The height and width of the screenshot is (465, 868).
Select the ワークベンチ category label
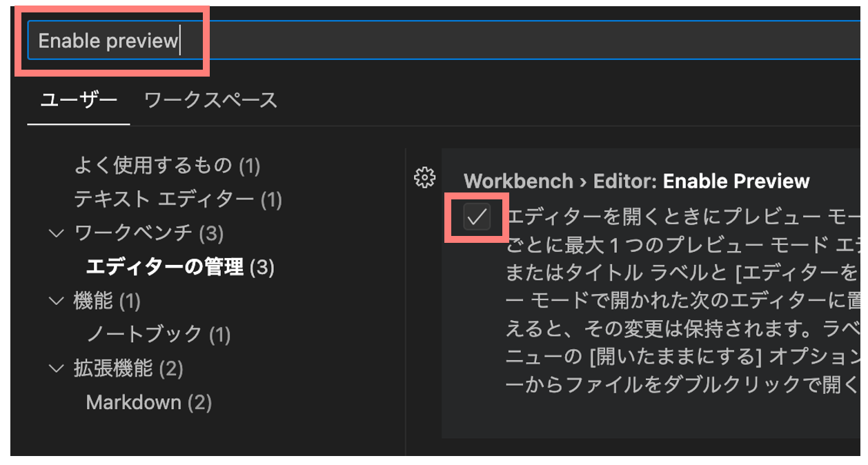124,233
